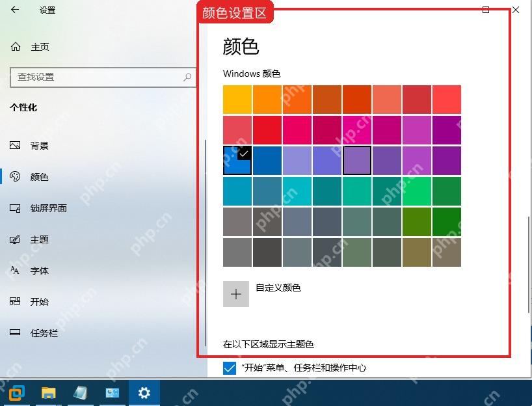Open the orange overlapping-squares taskbar app
Screen dimensions: 532x406
17,394
